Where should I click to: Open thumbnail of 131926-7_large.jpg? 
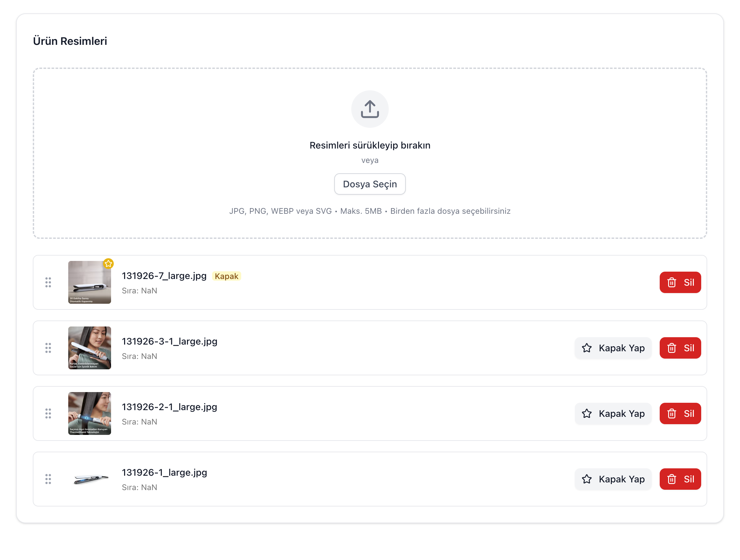pyautogui.click(x=89, y=282)
